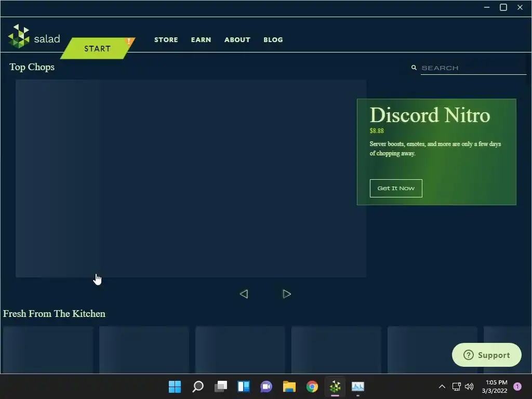Viewport: 532px width, 399px height.
Task: Click the search magnifier icon
Action: [414, 68]
